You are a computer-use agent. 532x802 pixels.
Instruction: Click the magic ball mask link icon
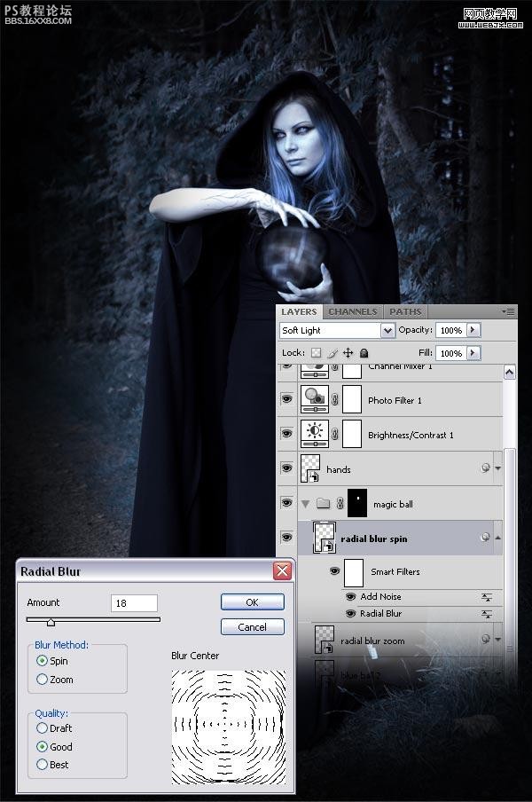pos(340,504)
